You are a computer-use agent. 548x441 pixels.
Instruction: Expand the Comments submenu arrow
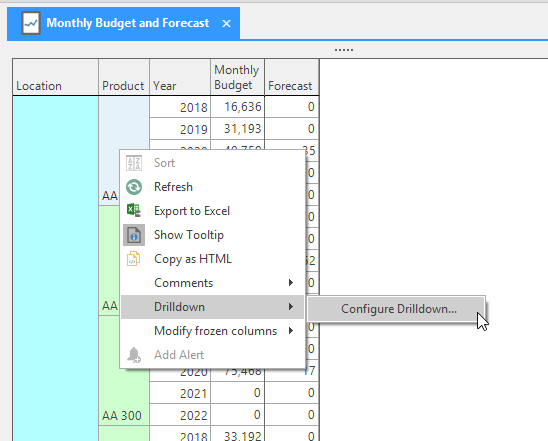pyautogui.click(x=291, y=283)
